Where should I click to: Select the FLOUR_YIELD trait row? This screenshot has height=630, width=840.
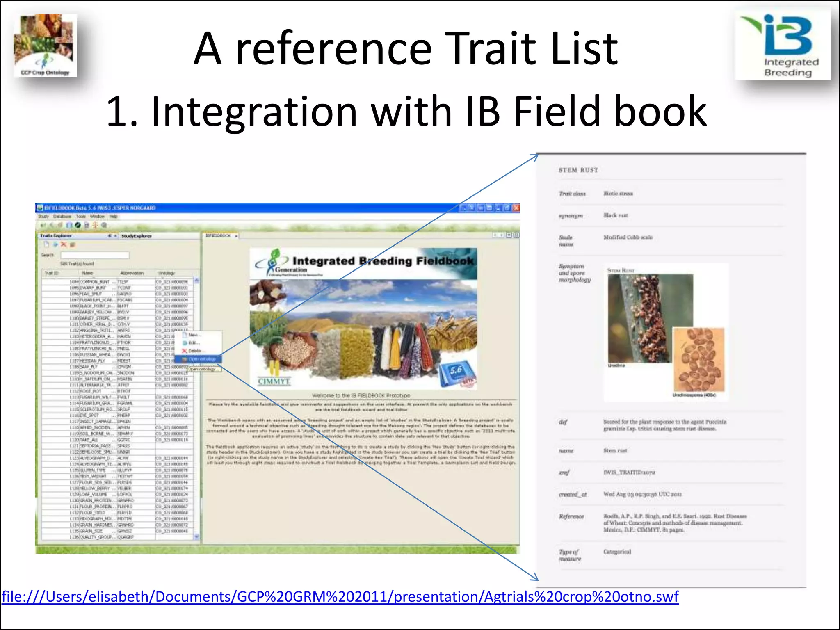(118, 513)
